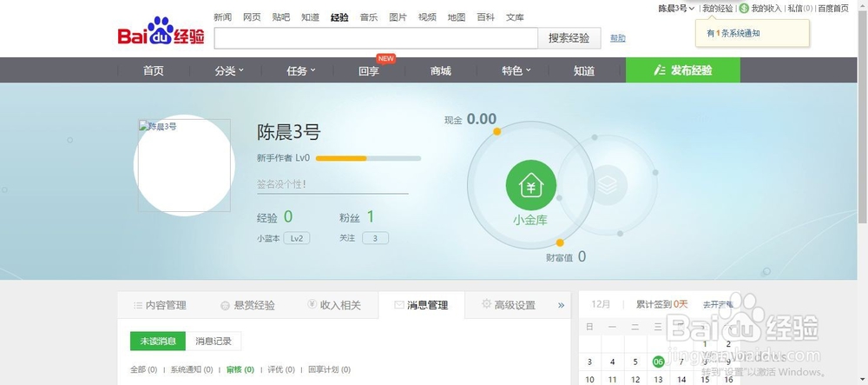Switch to 消息记录 view
The height and width of the screenshot is (385, 868).
coord(214,342)
